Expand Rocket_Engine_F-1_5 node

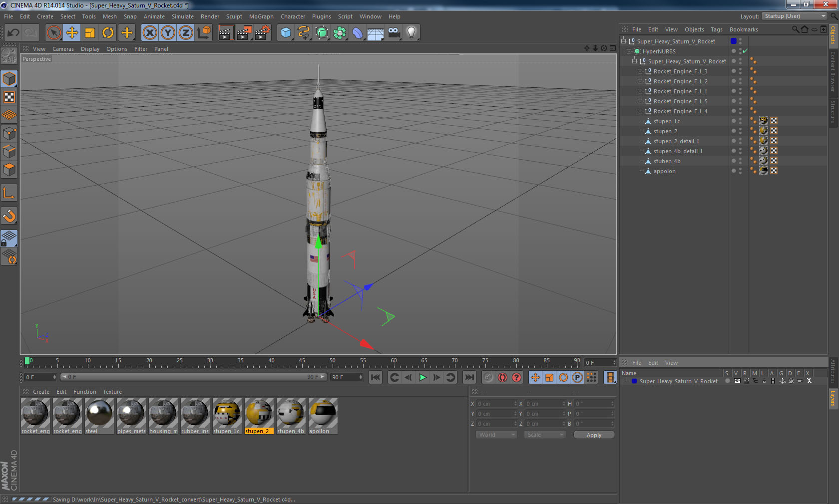point(640,101)
